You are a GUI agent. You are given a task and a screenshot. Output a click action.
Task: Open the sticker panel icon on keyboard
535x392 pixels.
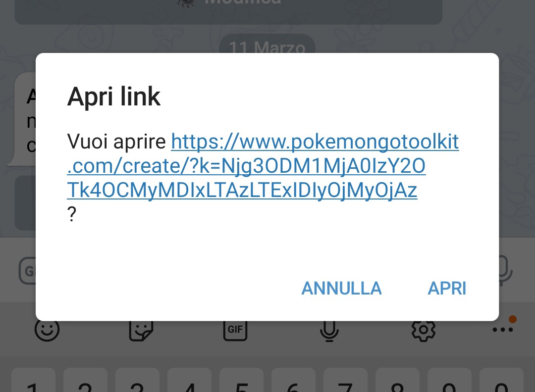coord(141,330)
